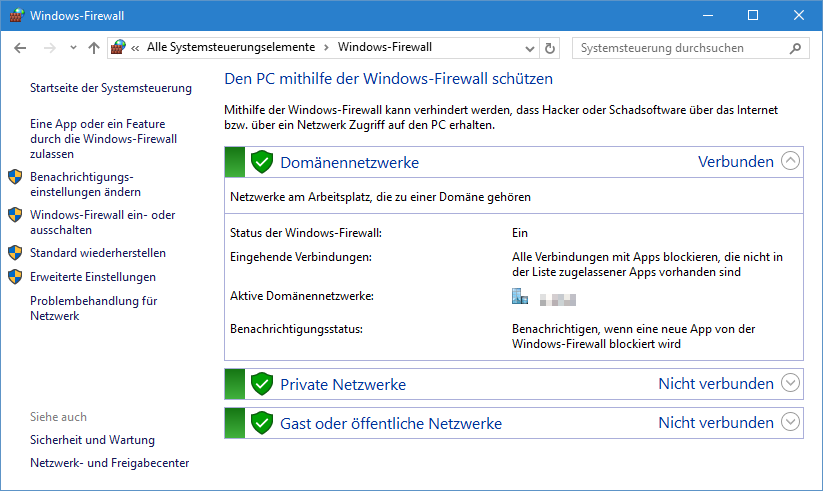Click Standard wiederherstellen link
This screenshot has height=491, width=823.
click(98, 253)
